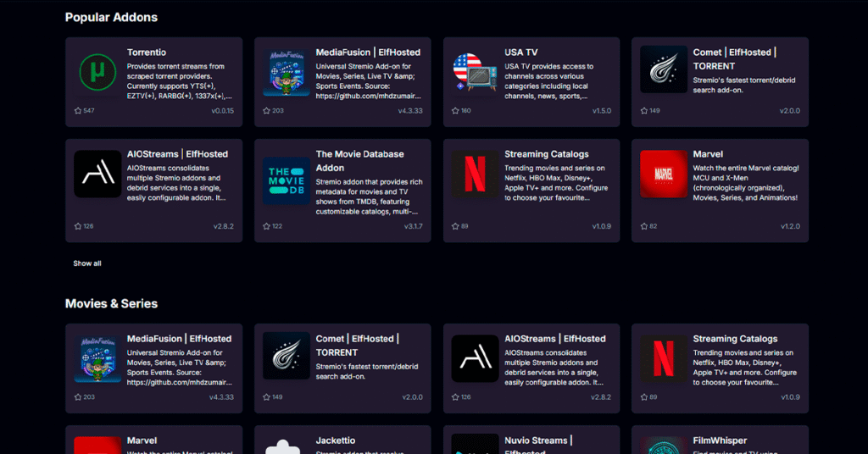Click the Movies & Series section heading
Screen dimensions: 868x454
[x=111, y=303]
